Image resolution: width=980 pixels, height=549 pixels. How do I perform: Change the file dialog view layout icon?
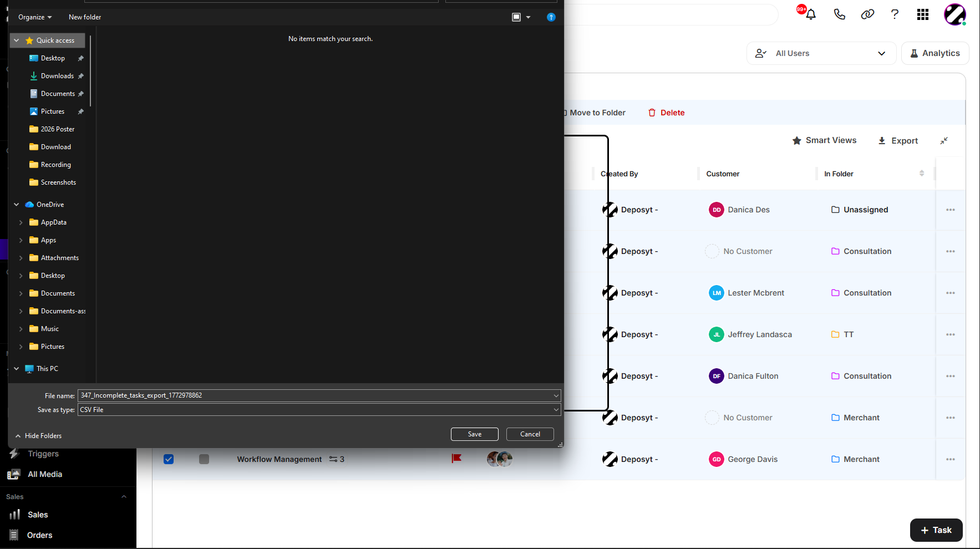(516, 17)
